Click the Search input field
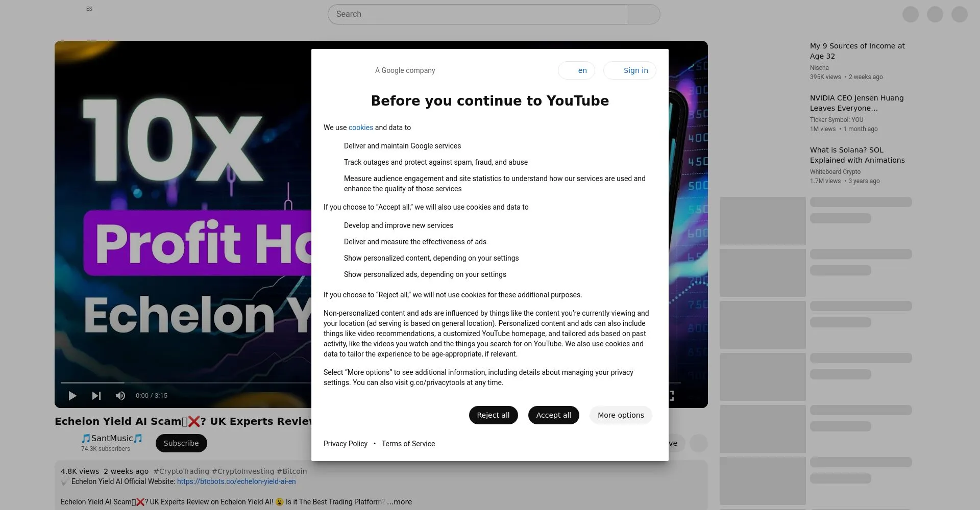Screen dimensions: 980x510 point(478,14)
